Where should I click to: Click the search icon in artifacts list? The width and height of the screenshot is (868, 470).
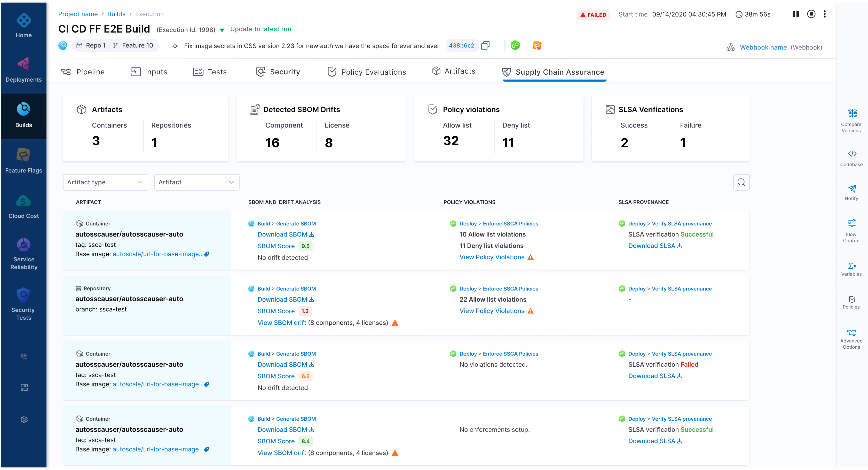coord(741,182)
